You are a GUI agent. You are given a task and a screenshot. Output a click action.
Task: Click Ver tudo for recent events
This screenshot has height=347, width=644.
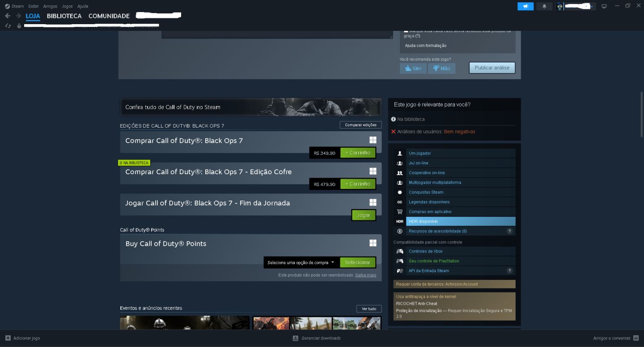(369, 308)
